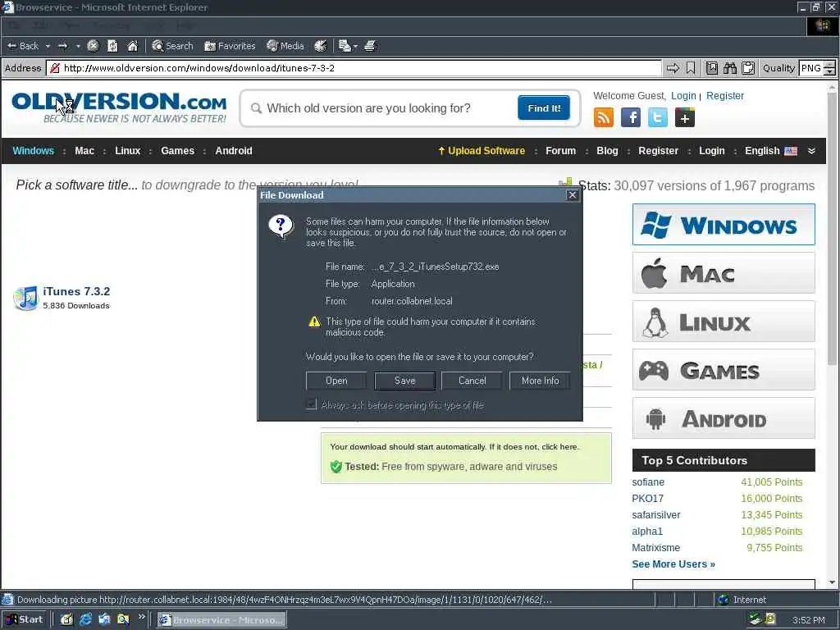The width and height of the screenshot is (840, 630).
Task: Open the Favorites pane in toolbar
Action: pos(230,46)
